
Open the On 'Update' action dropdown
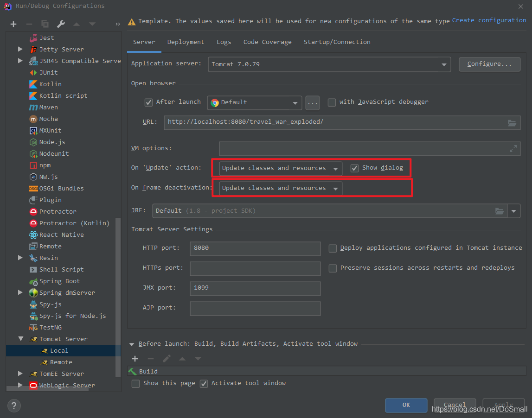pyautogui.click(x=281, y=169)
